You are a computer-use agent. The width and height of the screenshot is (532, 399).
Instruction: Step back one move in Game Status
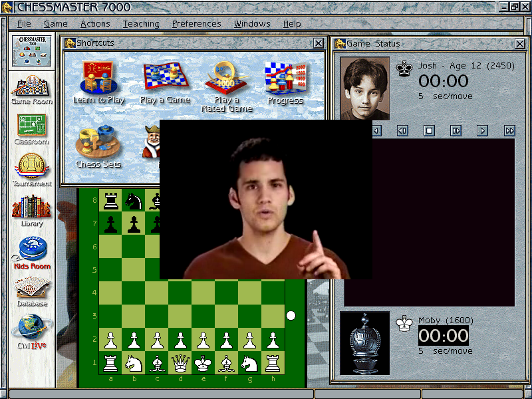click(402, 130)
